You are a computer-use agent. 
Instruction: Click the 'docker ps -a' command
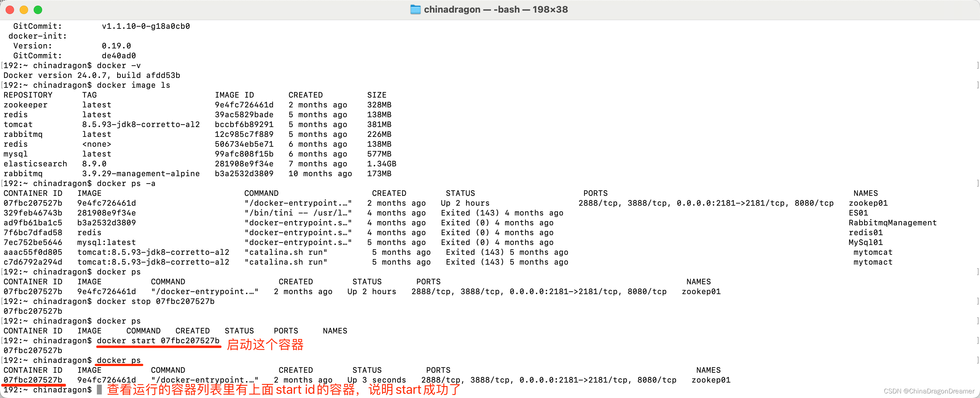(126, 184)
